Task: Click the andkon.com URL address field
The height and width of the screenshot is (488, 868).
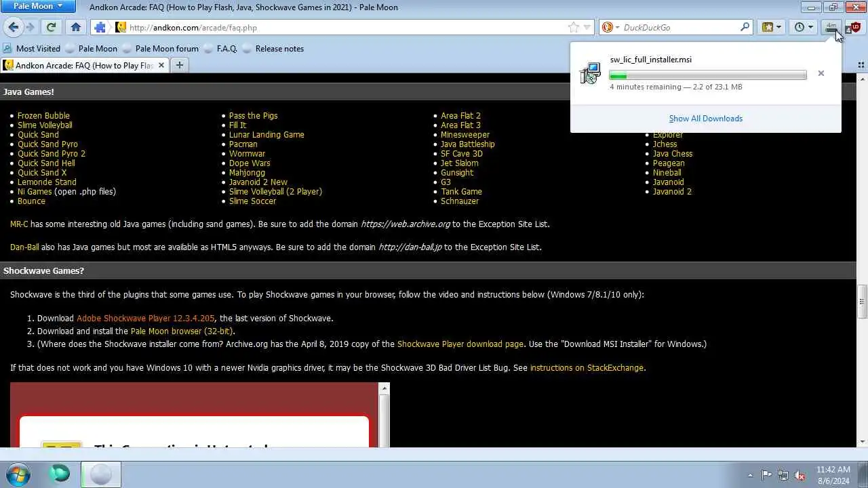Action: 346,28
